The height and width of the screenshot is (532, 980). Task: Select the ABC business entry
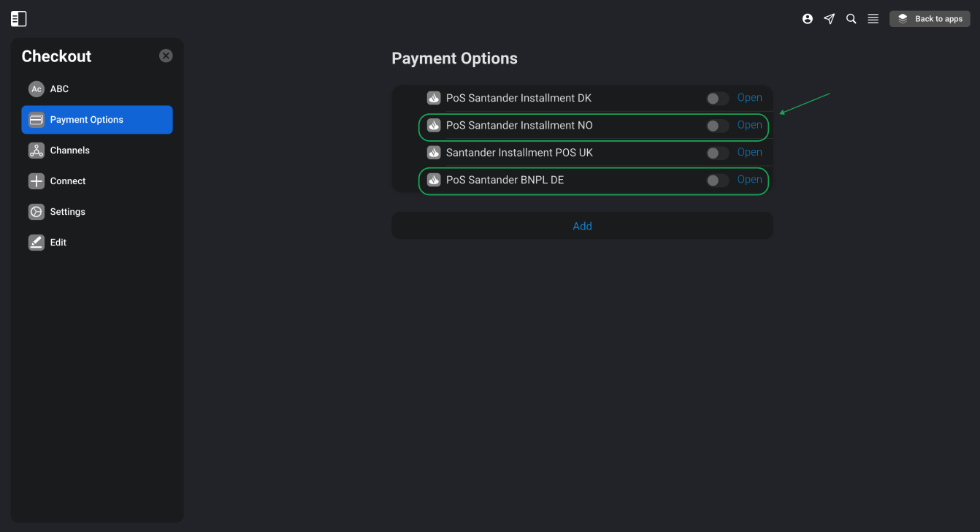tap(97, 89)
